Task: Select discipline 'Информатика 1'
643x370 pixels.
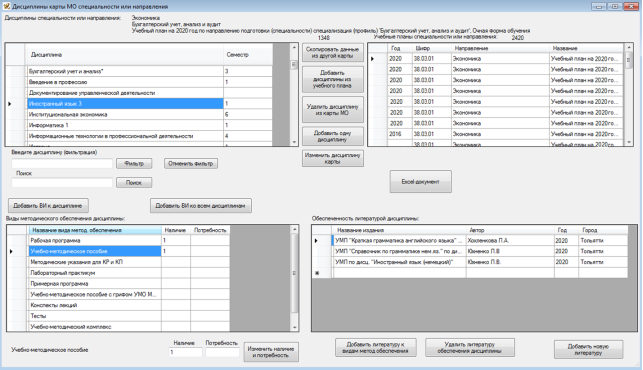Action: click(139, 125)
